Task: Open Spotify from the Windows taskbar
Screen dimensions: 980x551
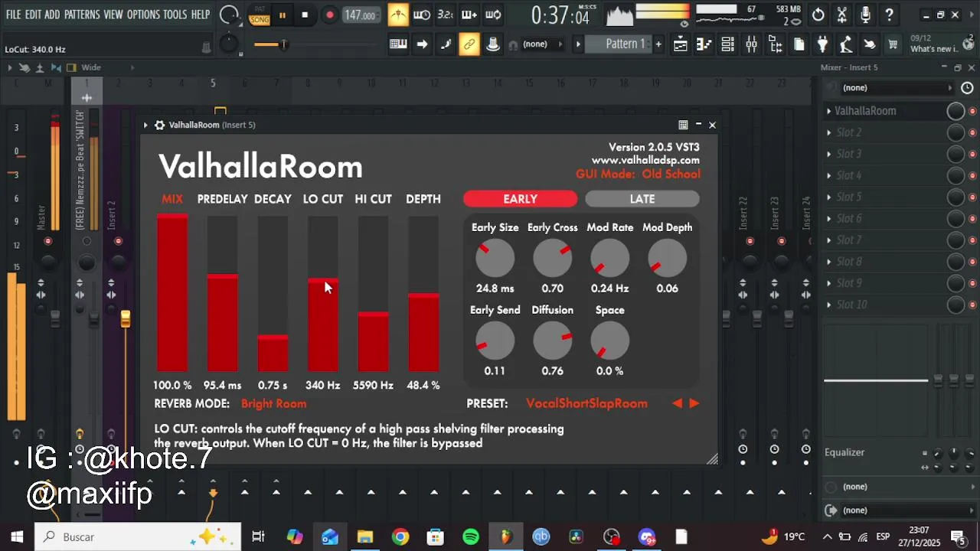Action: point(471,536)
